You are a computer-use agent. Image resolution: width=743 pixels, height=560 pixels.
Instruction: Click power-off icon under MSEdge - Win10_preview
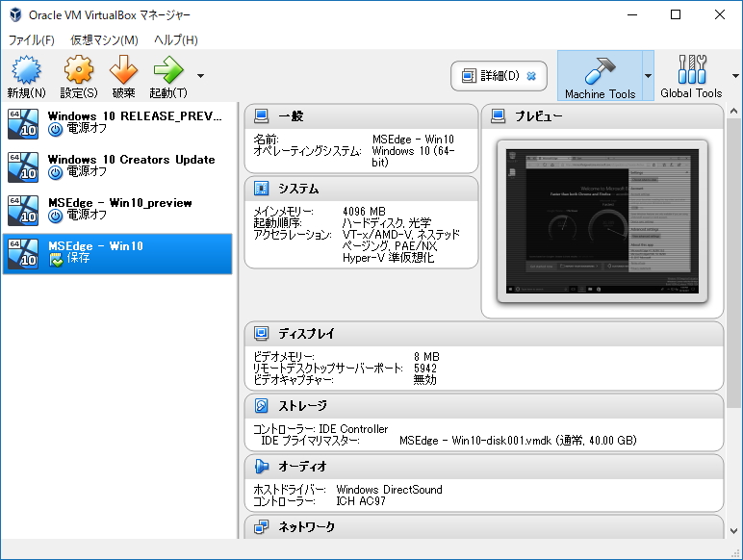tap(56, 216)
